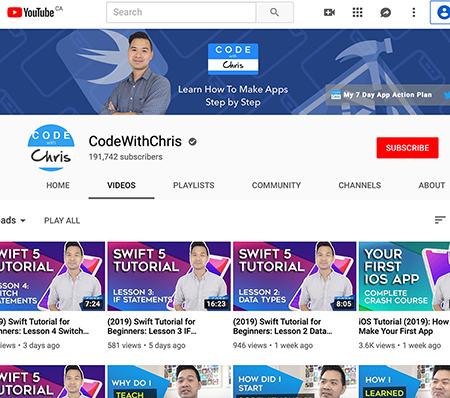Click the account avatar icon

click(443, 13)
